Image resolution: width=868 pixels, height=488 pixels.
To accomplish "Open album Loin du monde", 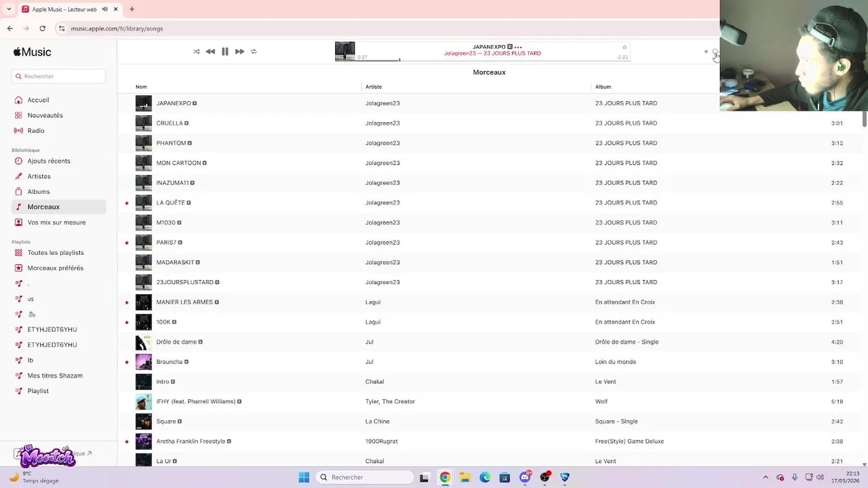I will 616,362.
